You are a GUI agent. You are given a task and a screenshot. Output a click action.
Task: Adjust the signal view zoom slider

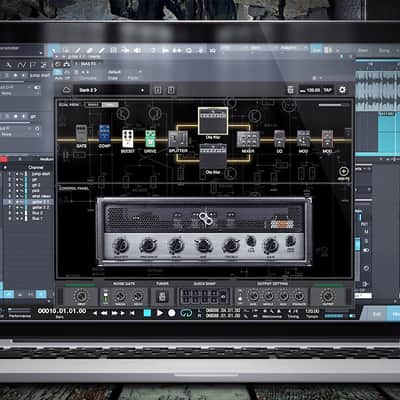pyautogui.click(x=333, y=105)
